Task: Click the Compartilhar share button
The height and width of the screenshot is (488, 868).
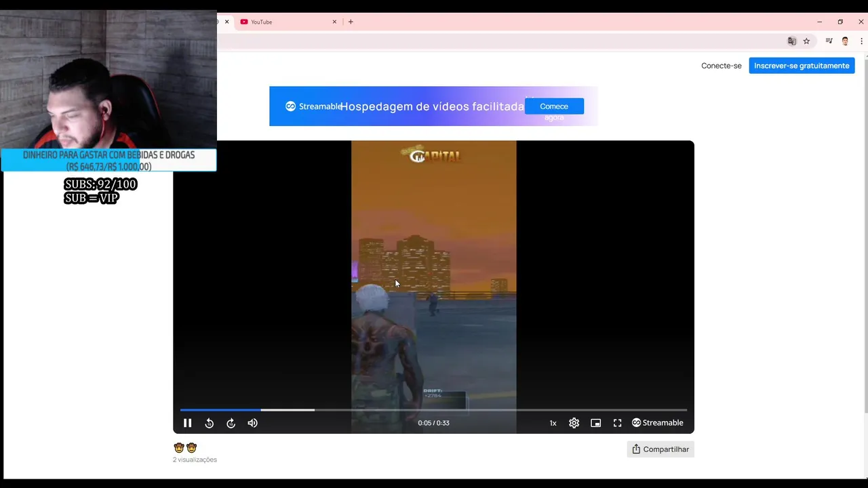Action: (x=660, y=449)
